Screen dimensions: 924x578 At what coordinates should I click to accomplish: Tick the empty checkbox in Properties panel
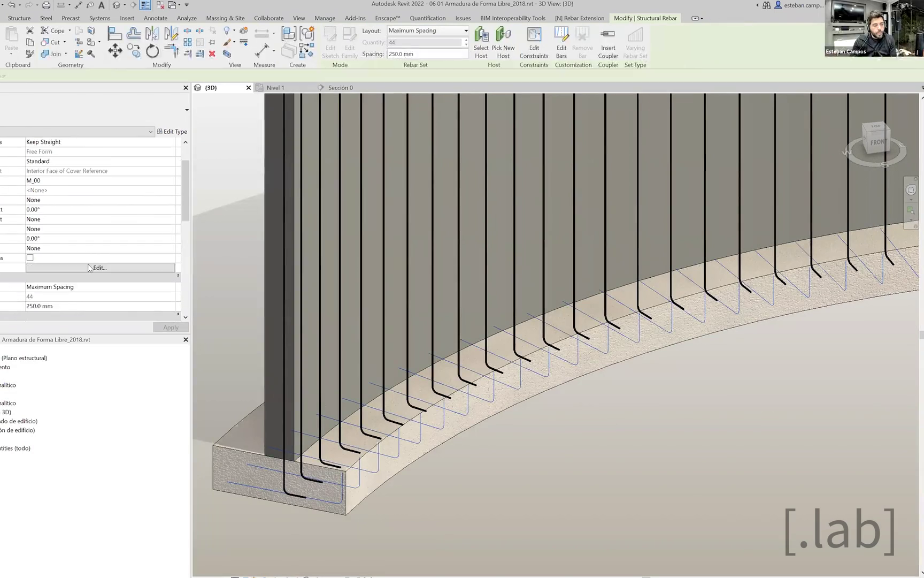30,258
